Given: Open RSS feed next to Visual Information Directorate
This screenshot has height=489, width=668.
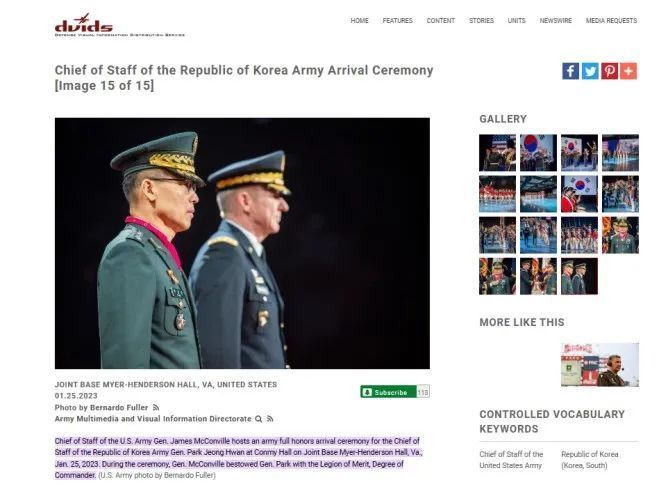Looking at the screenshot, I should point(270,419).
